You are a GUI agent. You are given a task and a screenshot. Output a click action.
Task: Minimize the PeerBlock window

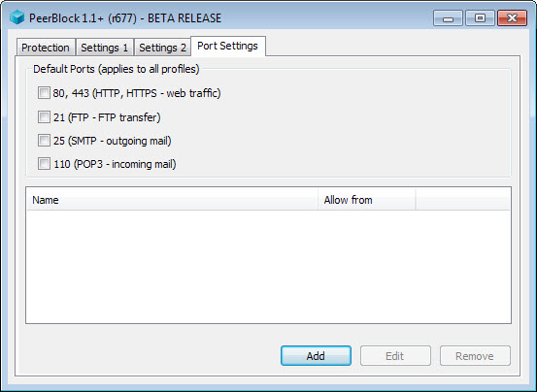448,18
